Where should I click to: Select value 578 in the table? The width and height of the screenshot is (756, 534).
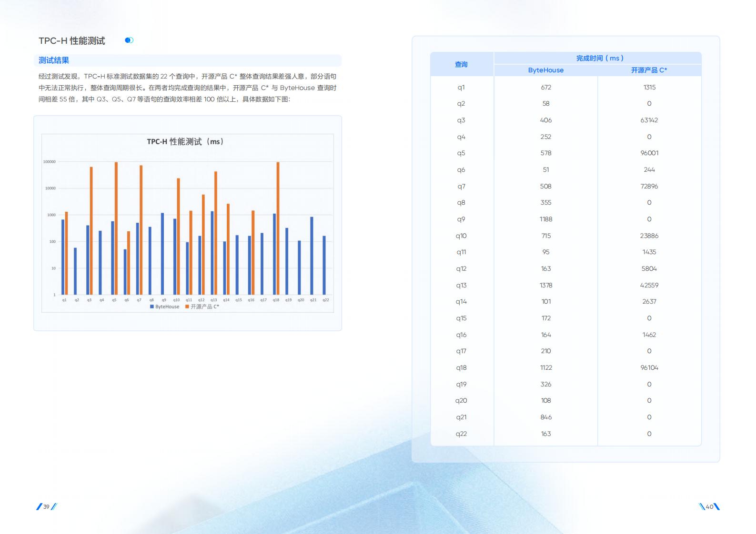[x=546, y=153]
